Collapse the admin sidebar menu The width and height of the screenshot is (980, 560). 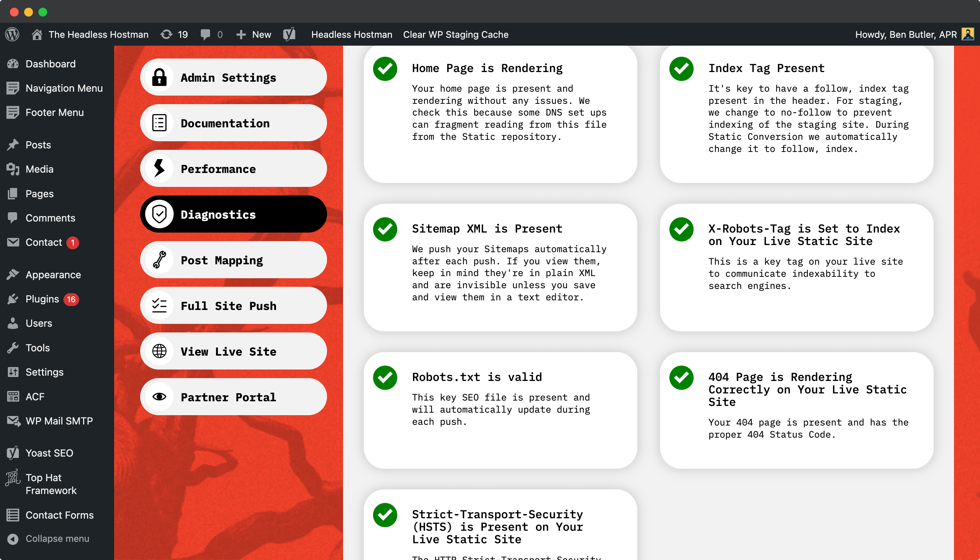57,539
